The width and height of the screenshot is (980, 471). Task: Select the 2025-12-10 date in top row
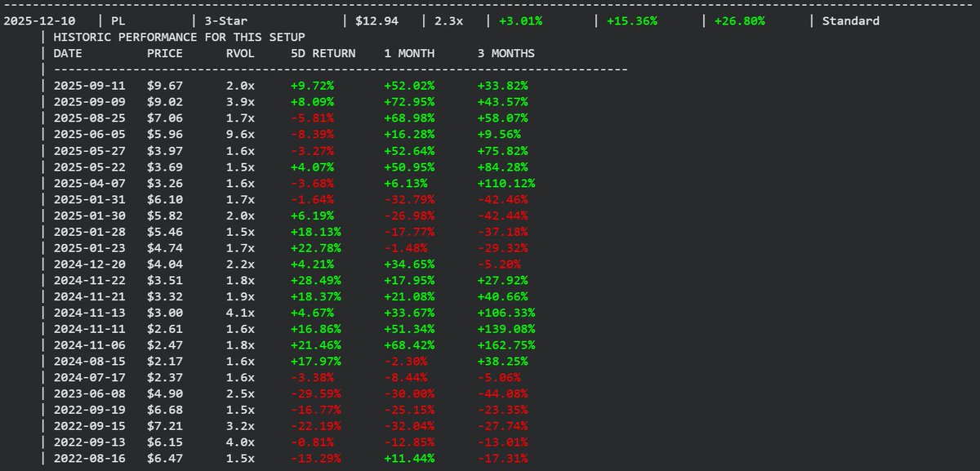[38, 20]
